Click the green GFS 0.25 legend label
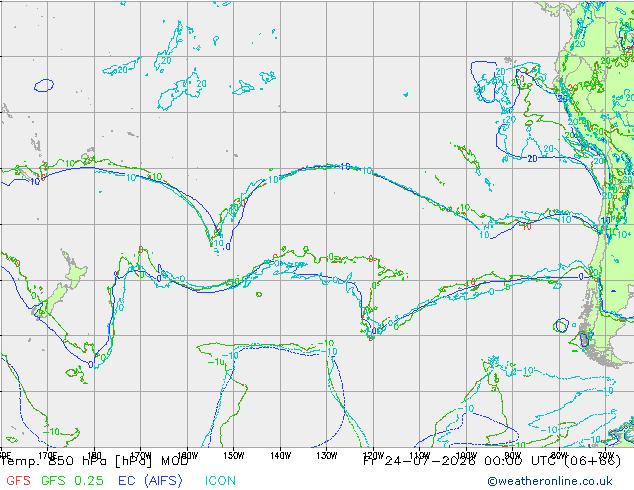Viewport: 634px width, 490px height. tap(72, 481)
